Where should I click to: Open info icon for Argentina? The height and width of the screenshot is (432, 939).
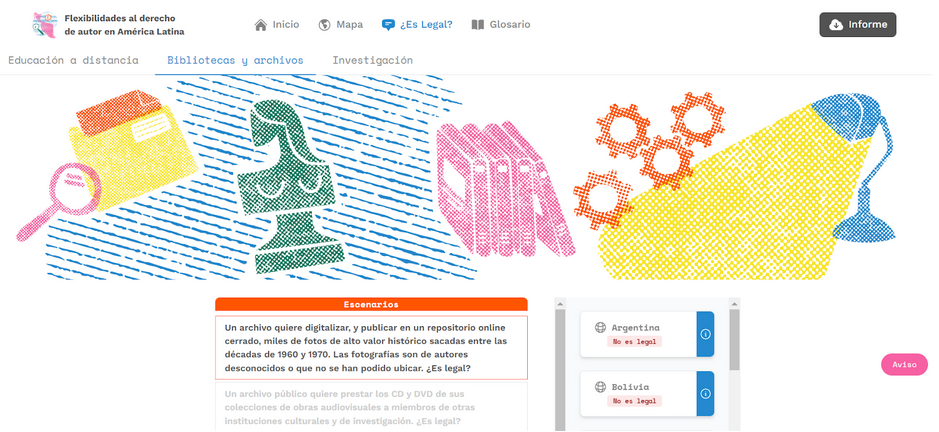click(705, 334)
